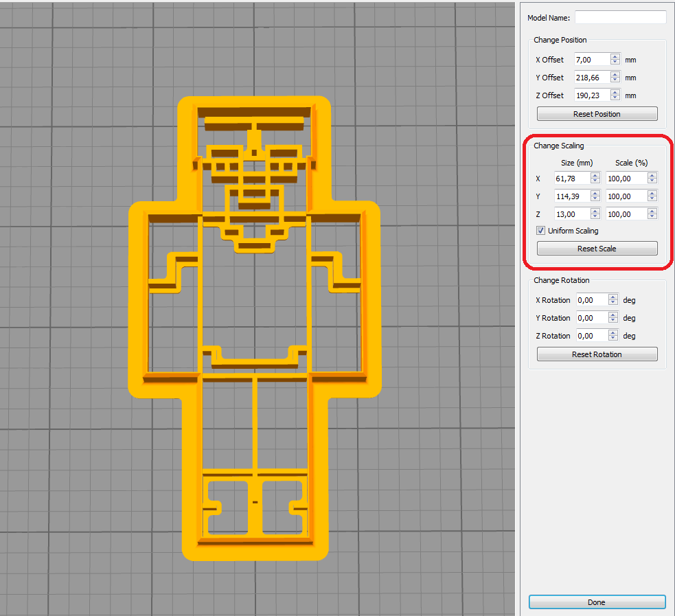Increase X size with up arrow
Screen dimensions: 675x616
pos(595,175)
